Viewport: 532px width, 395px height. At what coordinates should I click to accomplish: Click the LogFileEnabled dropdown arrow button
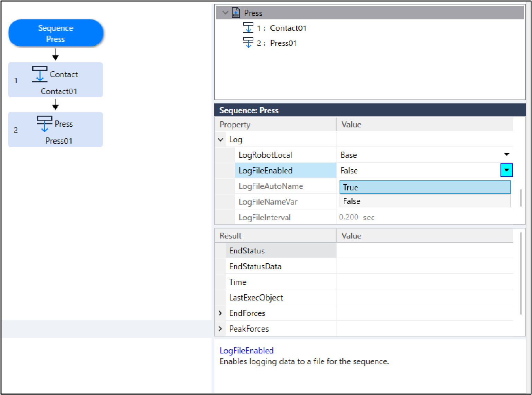(x=506, y=170)
